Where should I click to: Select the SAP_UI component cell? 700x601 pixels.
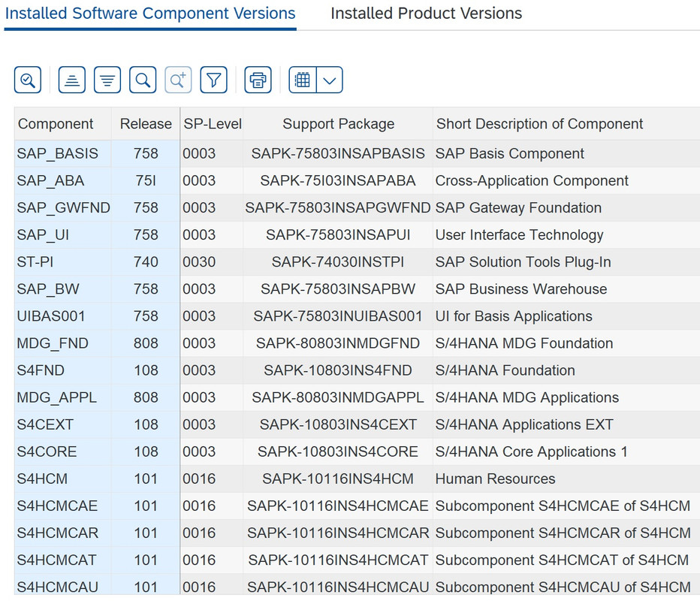point(63,235)
